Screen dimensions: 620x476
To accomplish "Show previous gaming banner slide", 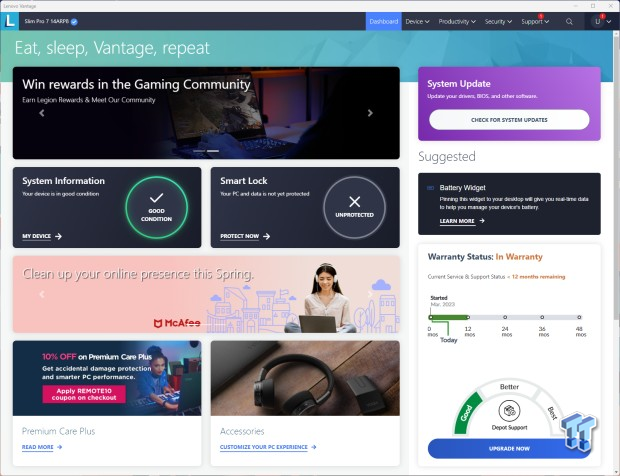I will click(42, 113).
